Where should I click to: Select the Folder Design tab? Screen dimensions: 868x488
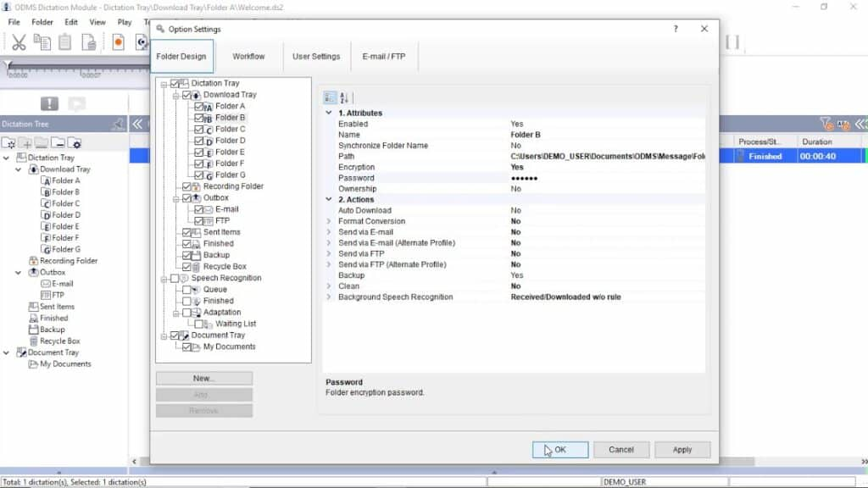pyautogui.click(x=181, y=57)
